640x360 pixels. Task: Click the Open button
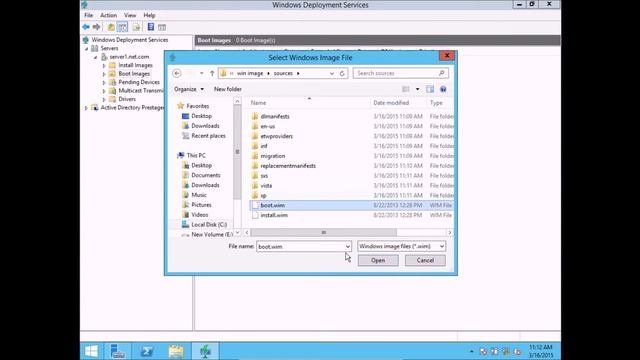(x=378, y=260)
